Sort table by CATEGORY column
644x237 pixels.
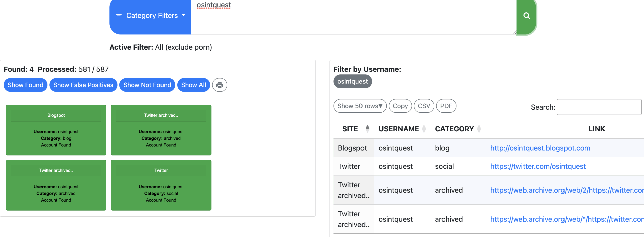click(x=458, y=129)
